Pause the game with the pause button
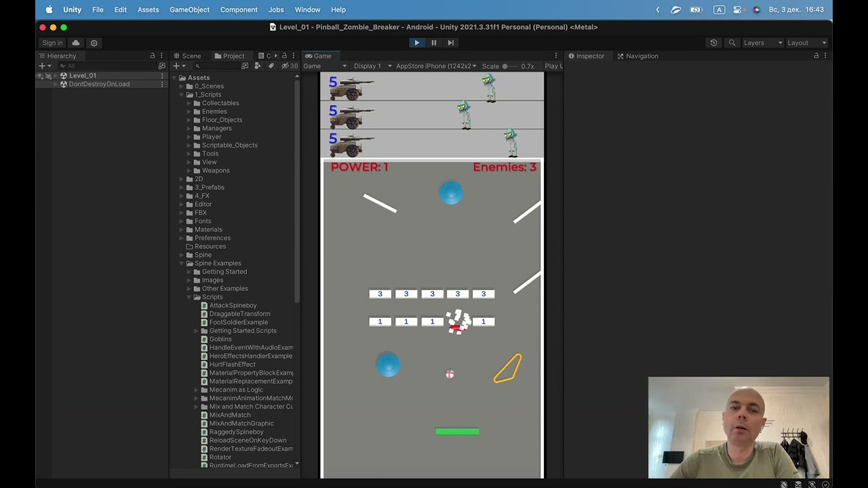Image resolution: width=868 pixels, height=488 pixels. (434, 43)
